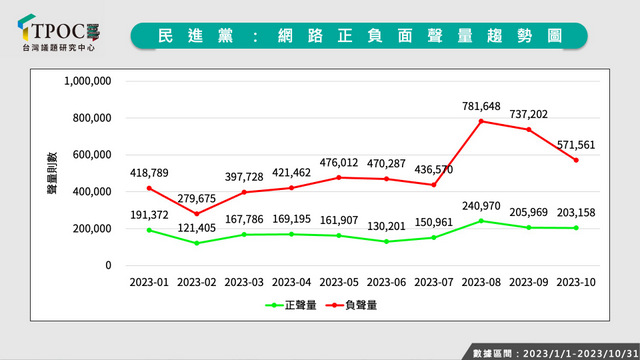Select the green 正聲量 legend marker
The height and width of the screenshot is (360, 640).
point(274,305)
